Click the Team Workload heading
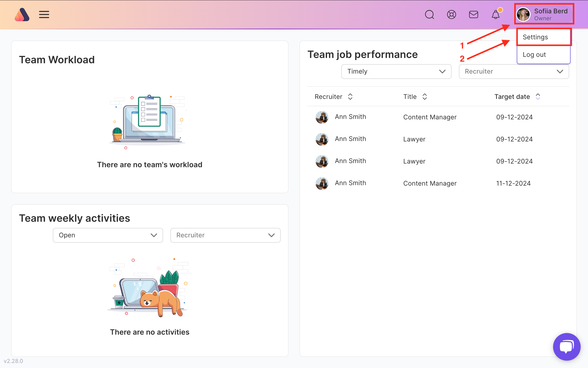 click(x=57, y=60)
